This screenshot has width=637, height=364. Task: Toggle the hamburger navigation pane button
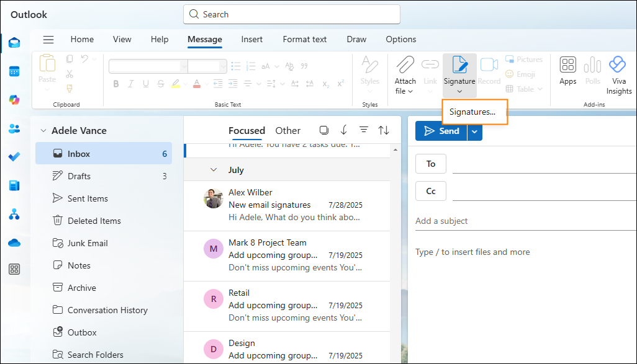[x=48, y=39]
